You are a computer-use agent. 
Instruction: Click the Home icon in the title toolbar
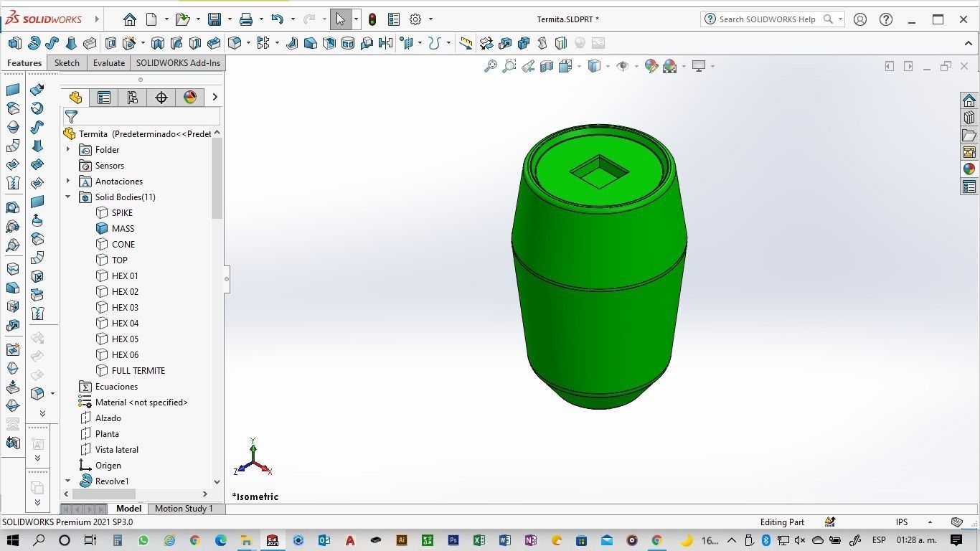129,19
